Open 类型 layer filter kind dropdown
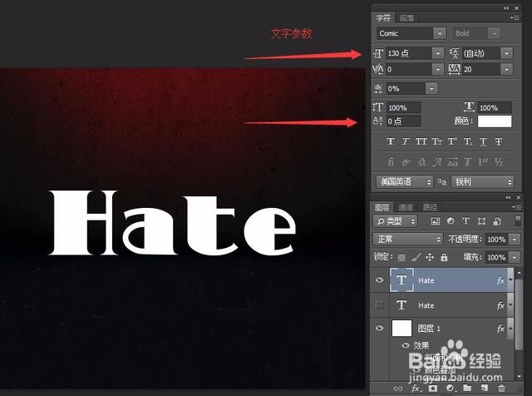Image resolution: width=532 pixels, height=396 pixels. 396,221
